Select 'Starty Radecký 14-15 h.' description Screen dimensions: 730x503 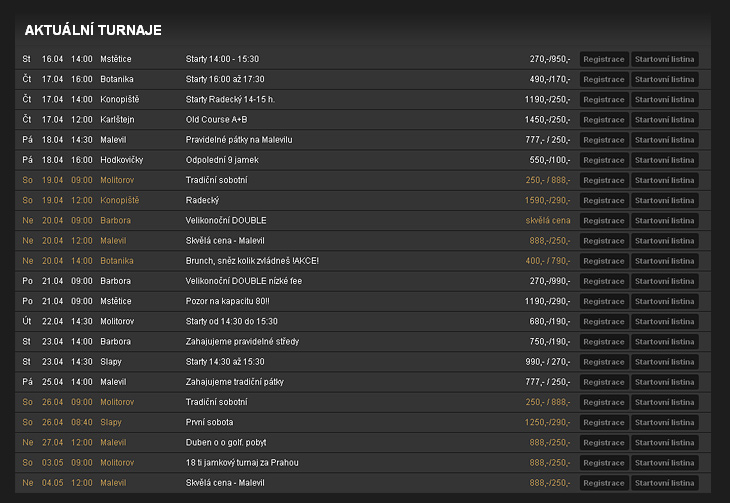coord(230,99)
